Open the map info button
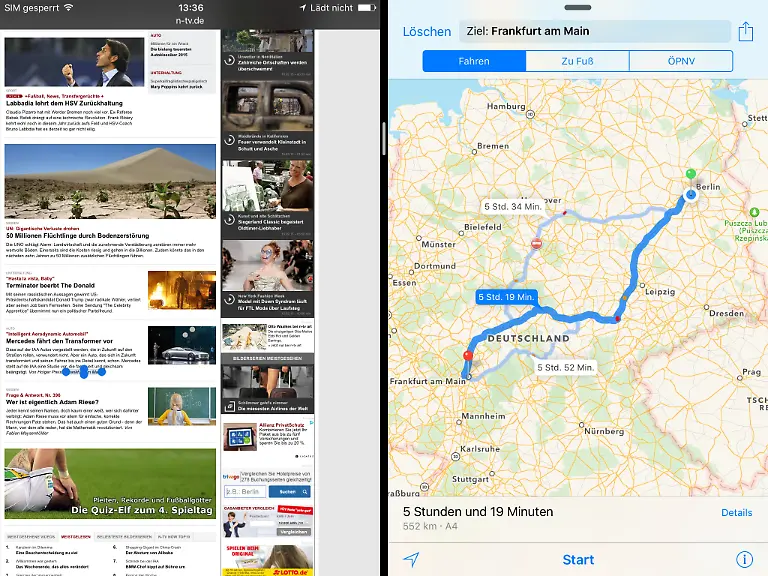The height and width of the screenshot is (576, 768). [745, 559]
